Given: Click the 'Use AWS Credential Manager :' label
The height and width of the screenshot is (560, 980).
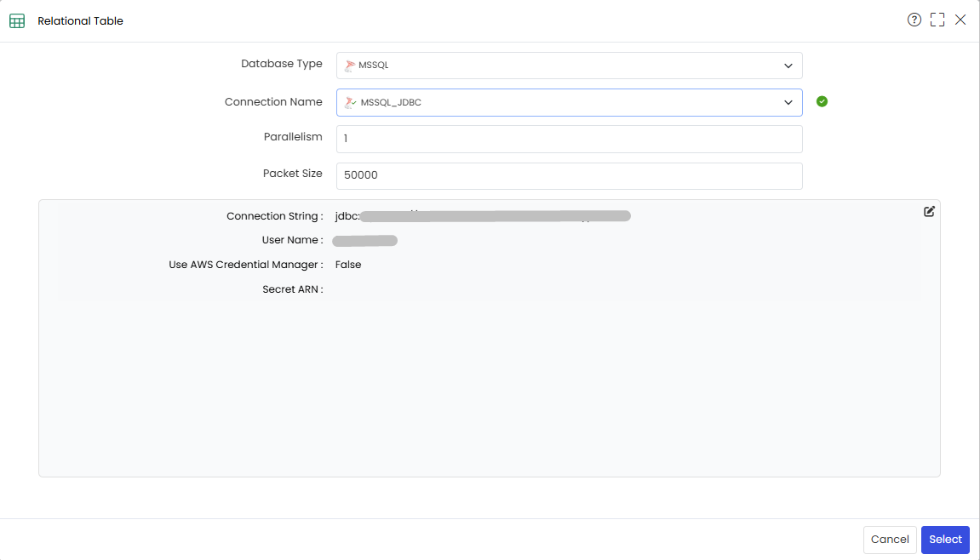Looking at the screenshot, I should 245,265.
